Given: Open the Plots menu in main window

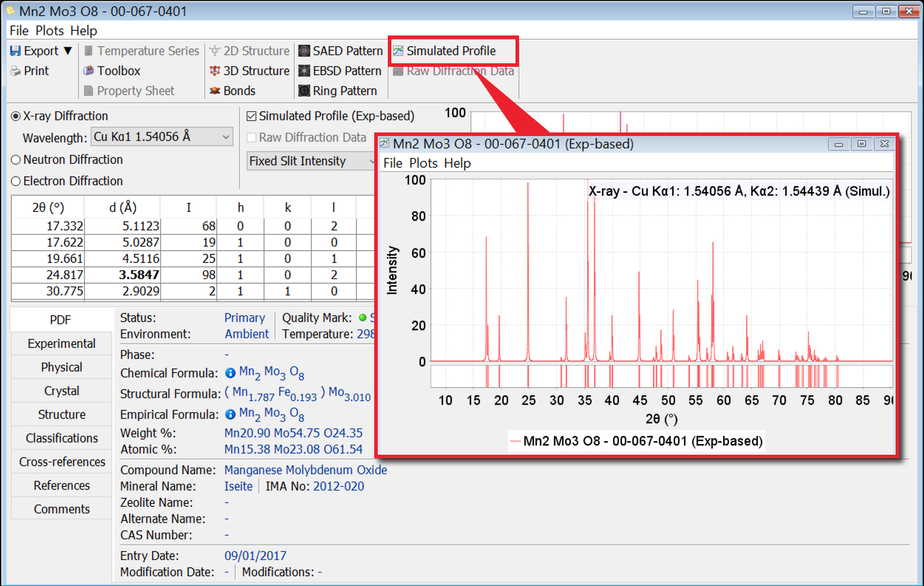Looking at the screenshot, I should tap(50, 31).
